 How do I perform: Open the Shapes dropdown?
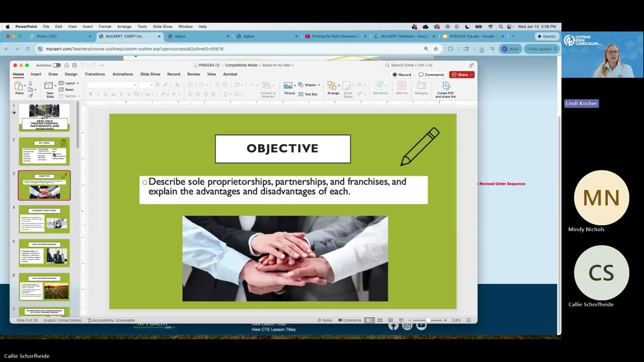tap(309, 85)
